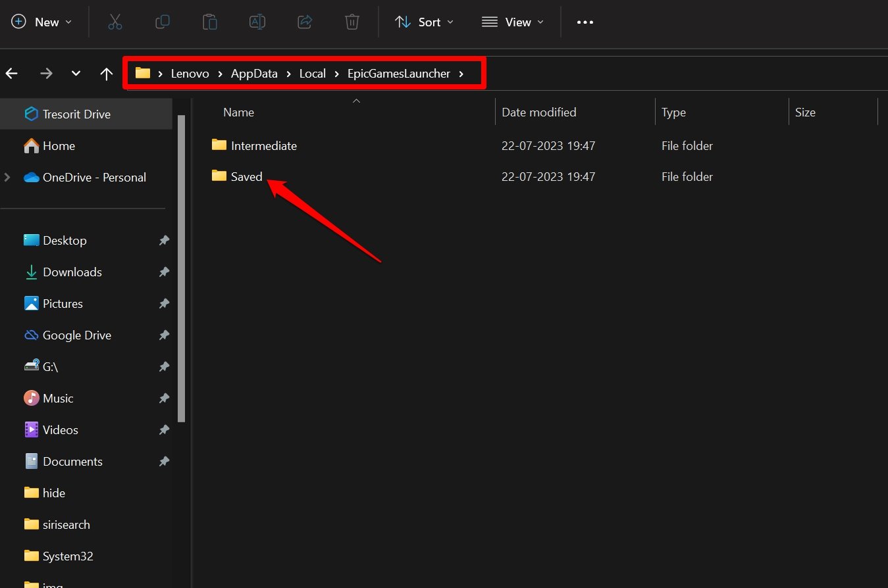Open the Intermediate folder
This screenshot has width=888, height=588.
[x=263, y=145]
